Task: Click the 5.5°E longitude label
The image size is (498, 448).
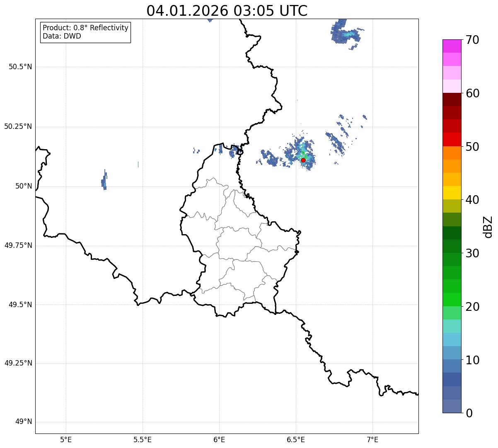Action: (x=143, y=439)
